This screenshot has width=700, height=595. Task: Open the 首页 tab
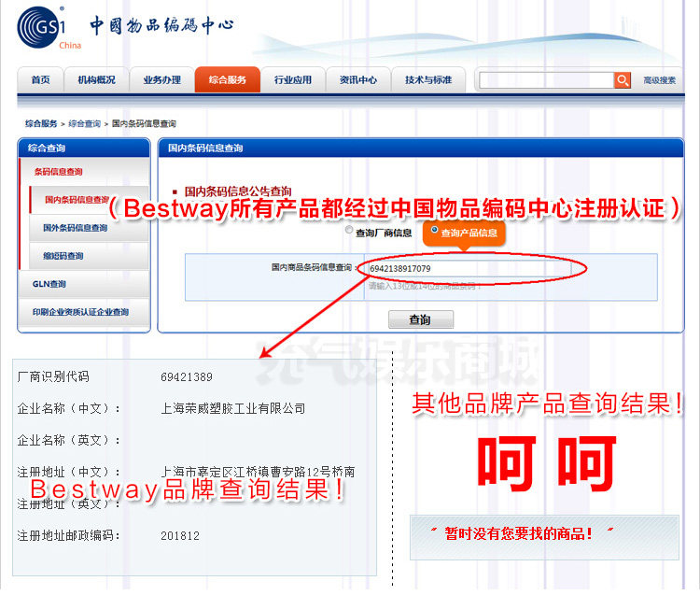40,80
